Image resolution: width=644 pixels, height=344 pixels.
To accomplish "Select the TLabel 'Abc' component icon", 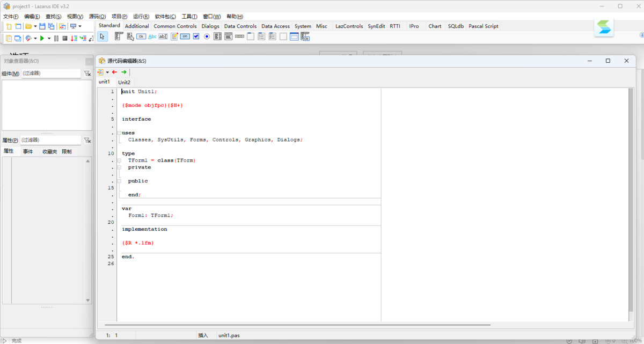I will click(152, 36).
